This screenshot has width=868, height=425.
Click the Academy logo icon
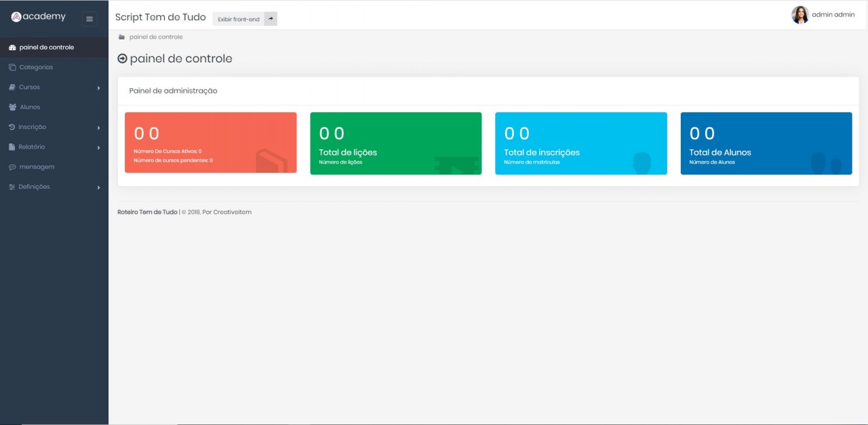click(16, 17)
